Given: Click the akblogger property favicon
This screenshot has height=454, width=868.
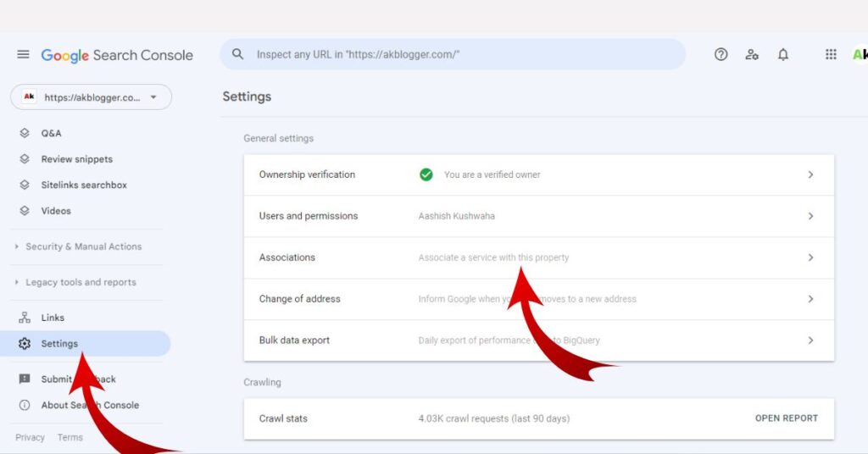Looking at the screenshot, I should 29,97.
